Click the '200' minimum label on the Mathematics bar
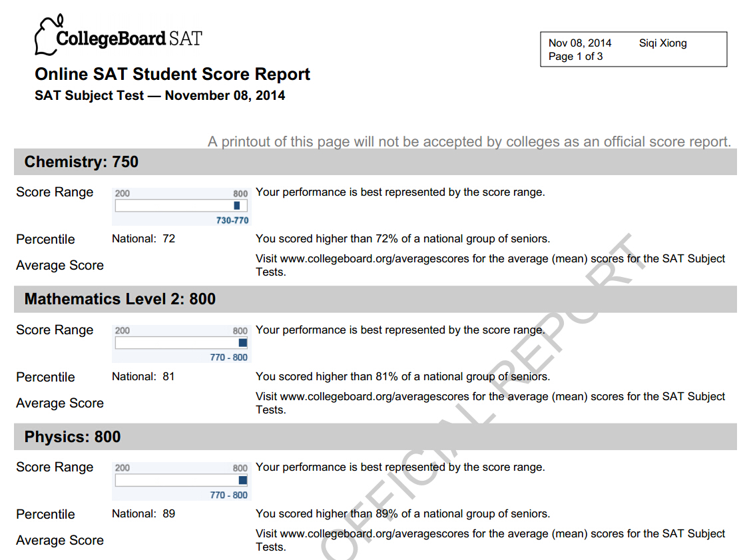The height and width of the screenshot is (560, 747). [x=123, y=331]
